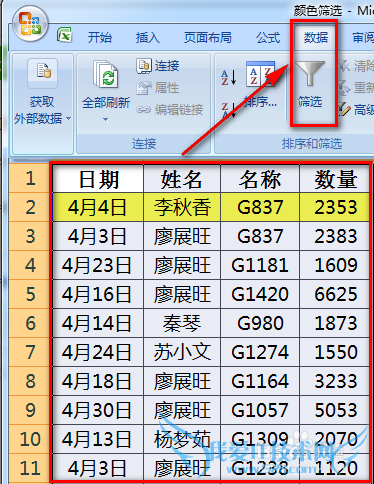Select cell with value 3233

pos(335,381)
